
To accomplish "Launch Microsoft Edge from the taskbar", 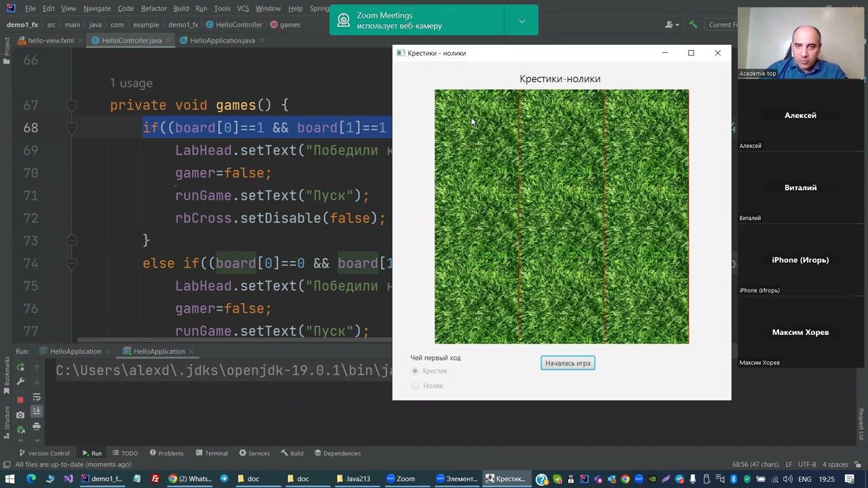I will 31,479.
